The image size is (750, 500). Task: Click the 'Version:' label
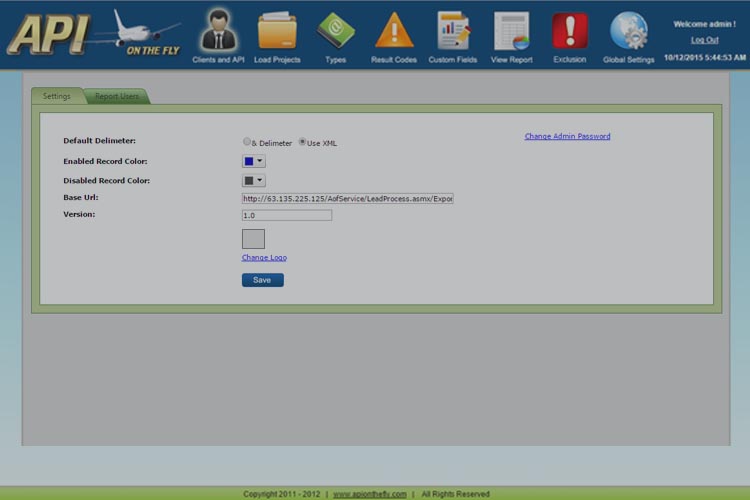(79, 214)
